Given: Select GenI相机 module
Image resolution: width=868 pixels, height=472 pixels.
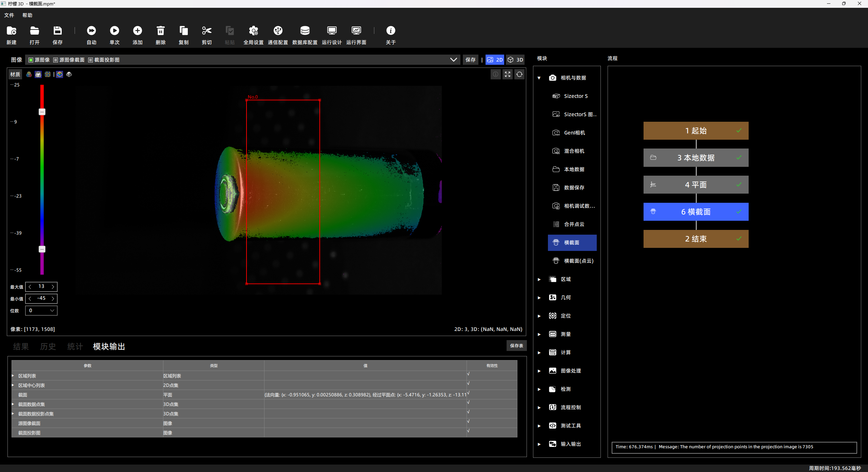Looking at the screenshot, I should 572,133.
